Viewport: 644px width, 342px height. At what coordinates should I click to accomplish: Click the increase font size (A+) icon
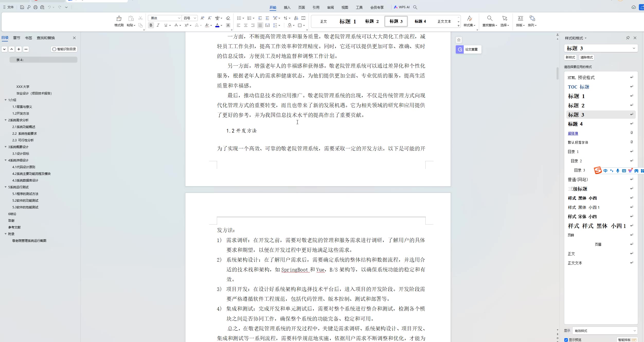coord(202,18)
